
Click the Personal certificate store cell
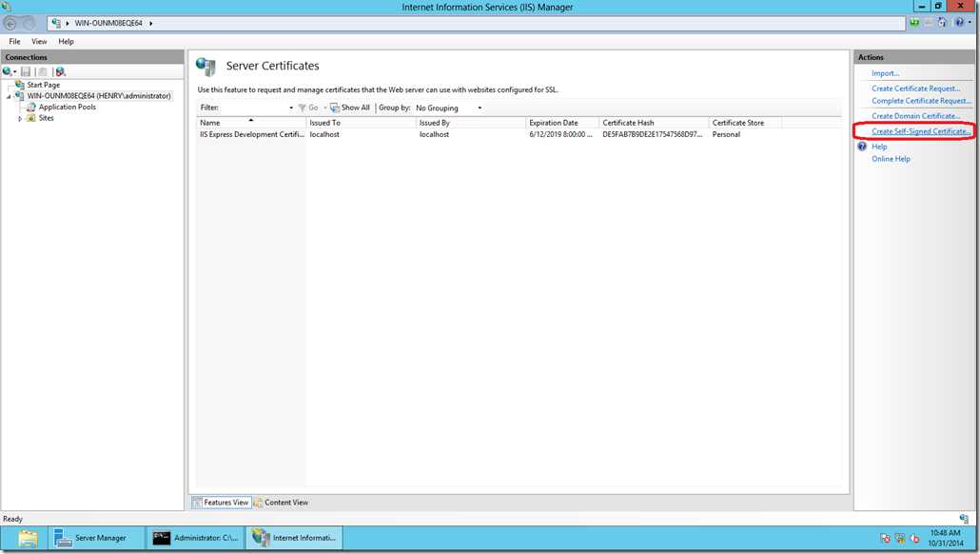coord(726,134)
